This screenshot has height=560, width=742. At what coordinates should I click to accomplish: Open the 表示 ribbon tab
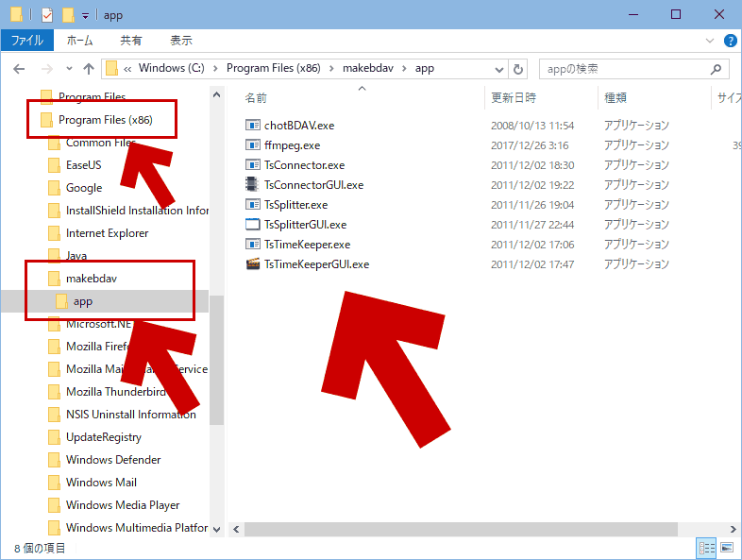[x=180, y=41]
